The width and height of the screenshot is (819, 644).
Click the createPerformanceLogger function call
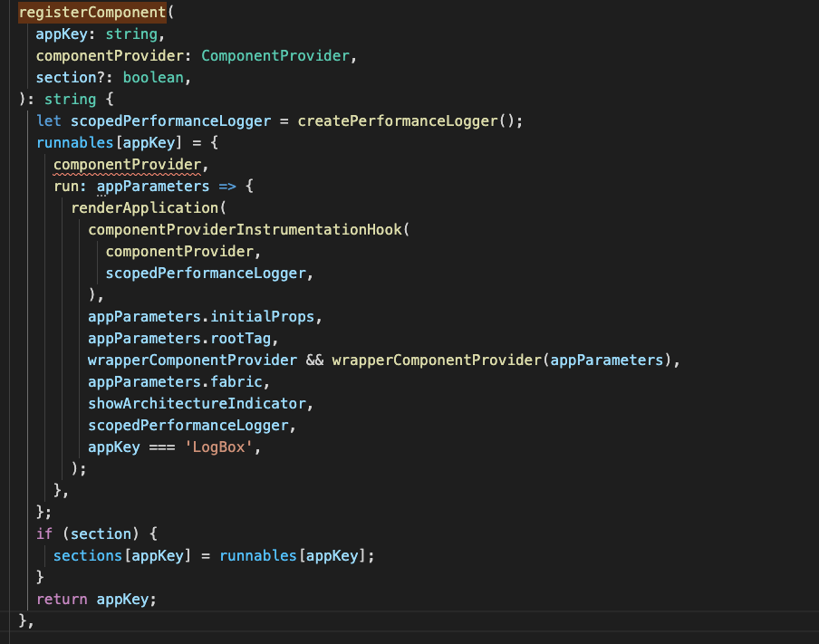398,120
